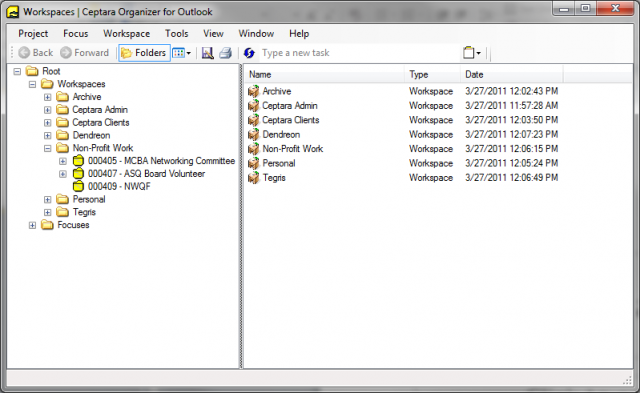Click the Ceptara Clients workspace icon in list
The width and height of the screenshot is (640, 393).
253,120
